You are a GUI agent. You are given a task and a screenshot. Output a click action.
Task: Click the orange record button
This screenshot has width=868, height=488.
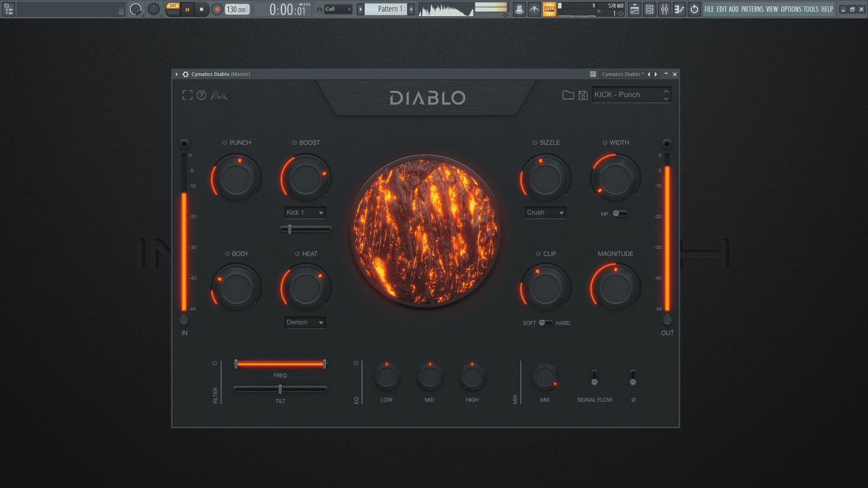tap(217, 9)
